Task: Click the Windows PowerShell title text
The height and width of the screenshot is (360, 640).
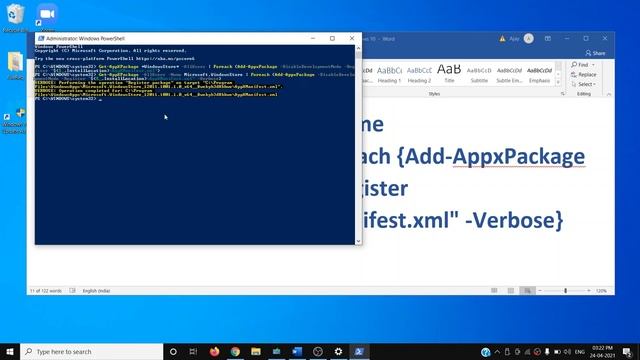Action: coord(85,38)
